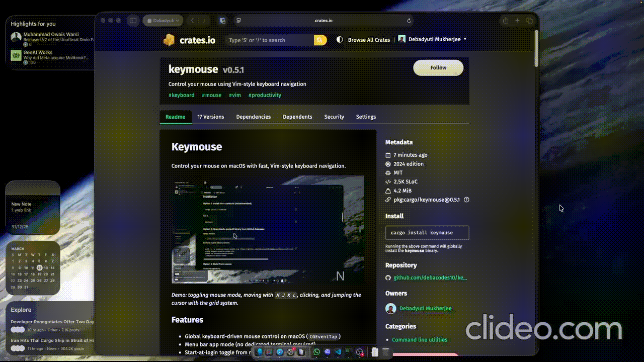The width and height of the screenshot is (644, 362).
Task: Open the Dependencies tab
Action: click(x=253, y=117)
